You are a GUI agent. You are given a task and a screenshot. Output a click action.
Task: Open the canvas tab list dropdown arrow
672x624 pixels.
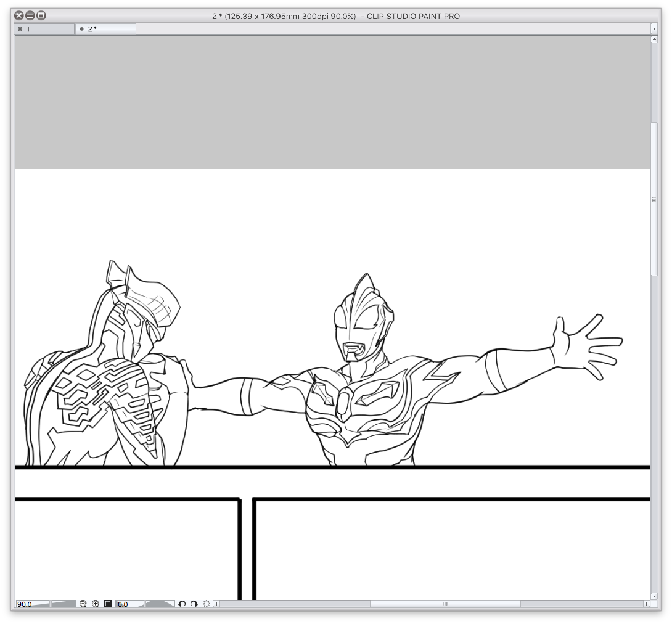click(654, 29)
